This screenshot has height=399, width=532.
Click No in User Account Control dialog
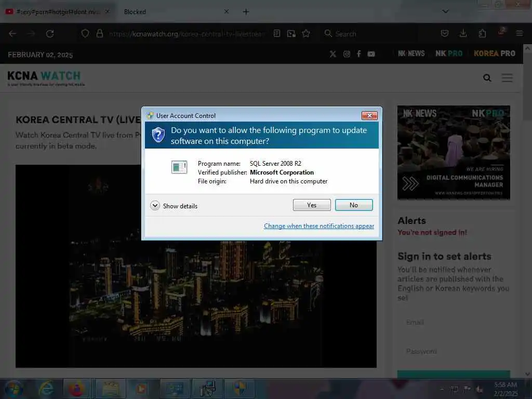coord(353,205)
